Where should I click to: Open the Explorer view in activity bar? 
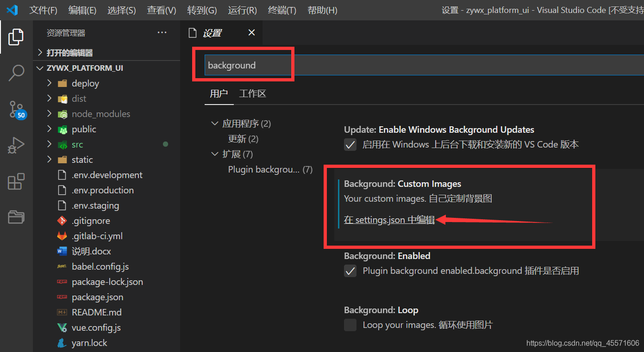pyautogui.click(x=16, y=37)
